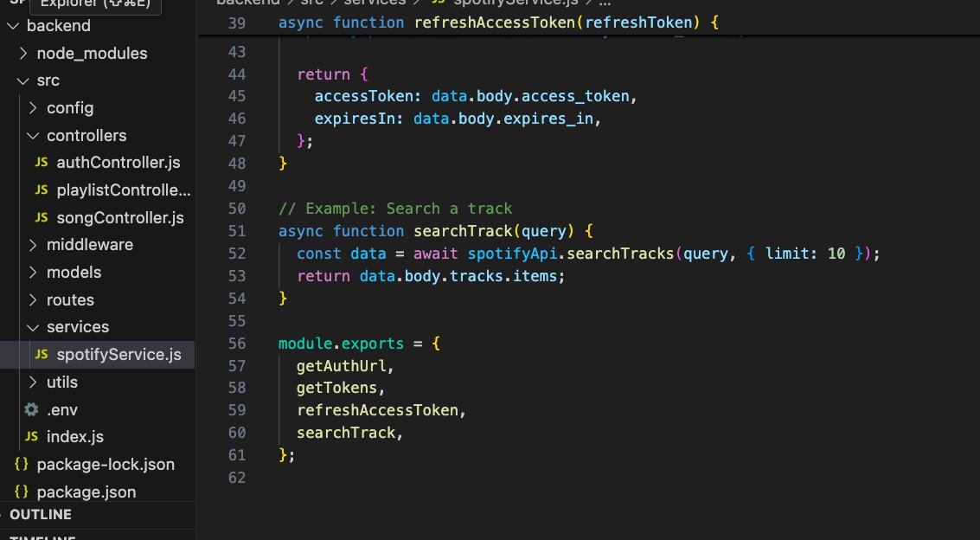Click line number 51 in gutter
Image resolution: width=980 pixels, height=540 pixels.
tap(237, 230)
